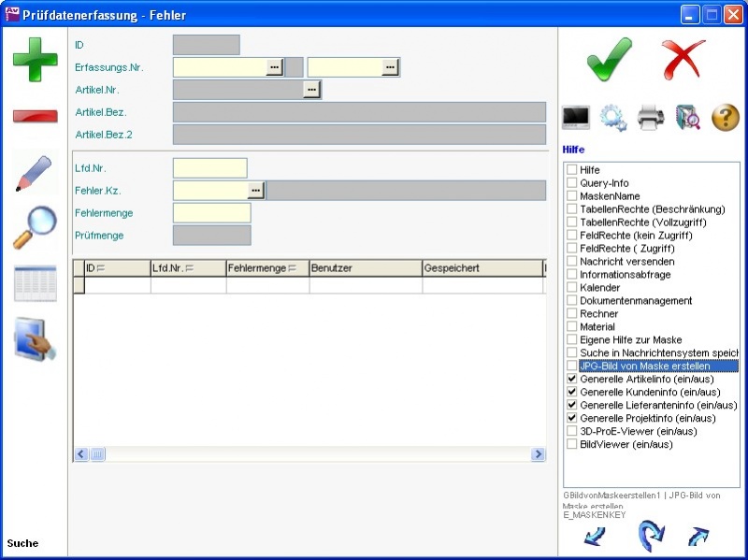Confirm with the green checkmark icon

click(610, 61)
